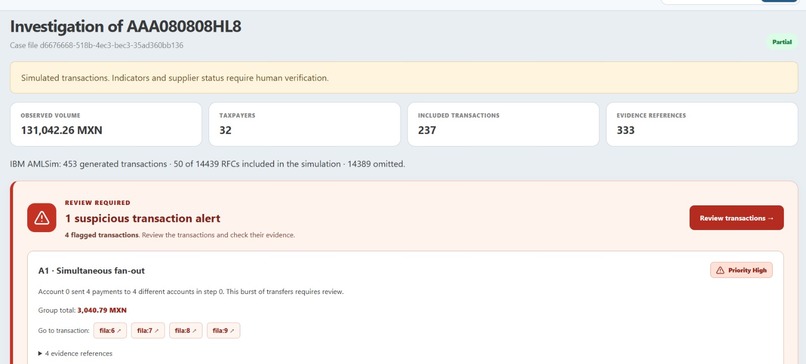Click the Evidence References value 333

point(626,131)
